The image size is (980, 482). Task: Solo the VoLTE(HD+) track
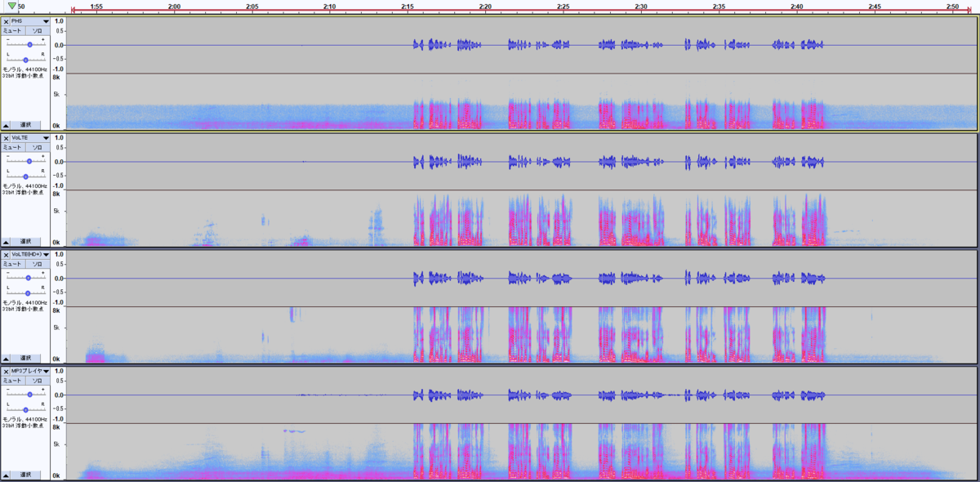37,264
